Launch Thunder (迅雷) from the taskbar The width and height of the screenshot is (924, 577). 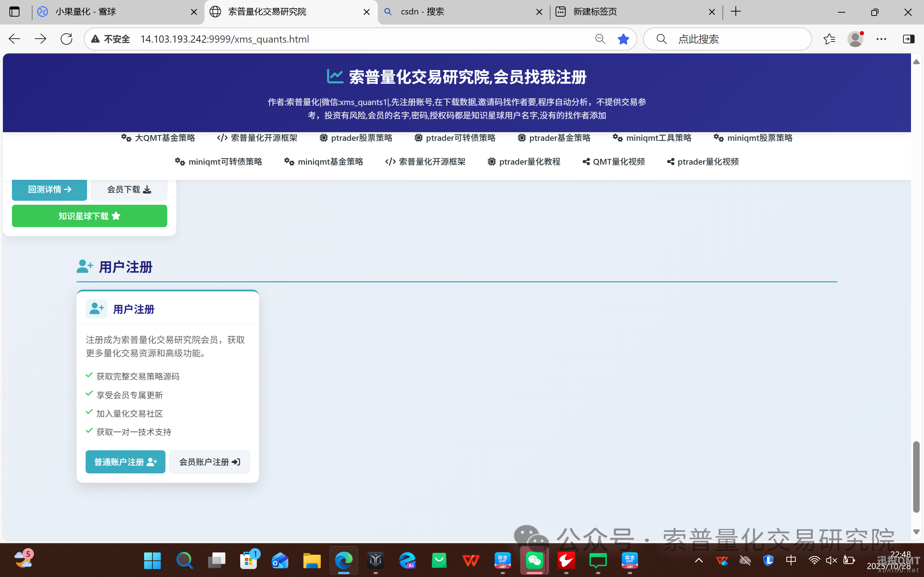coord(566,561)
